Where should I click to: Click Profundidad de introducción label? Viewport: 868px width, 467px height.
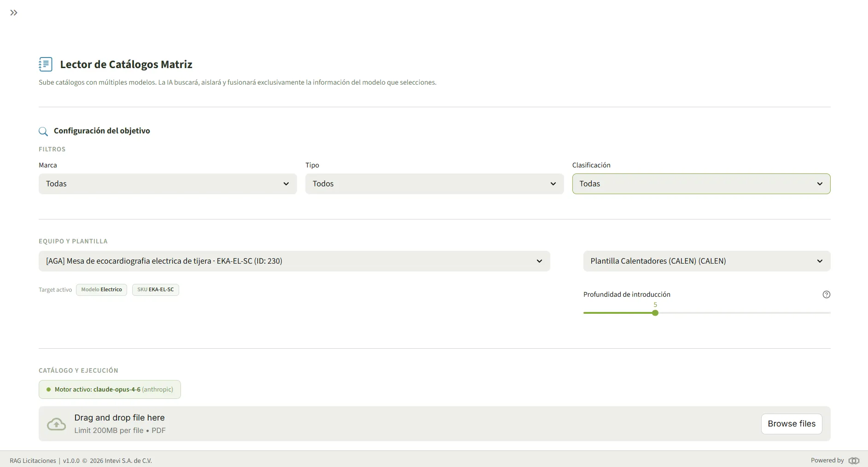[x=627, y=294]
